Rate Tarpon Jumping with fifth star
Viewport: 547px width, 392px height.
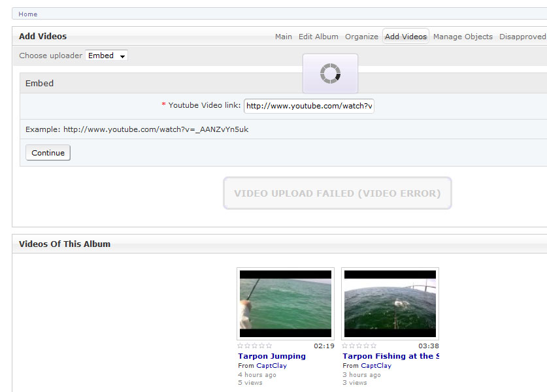(x=269, y=346)
